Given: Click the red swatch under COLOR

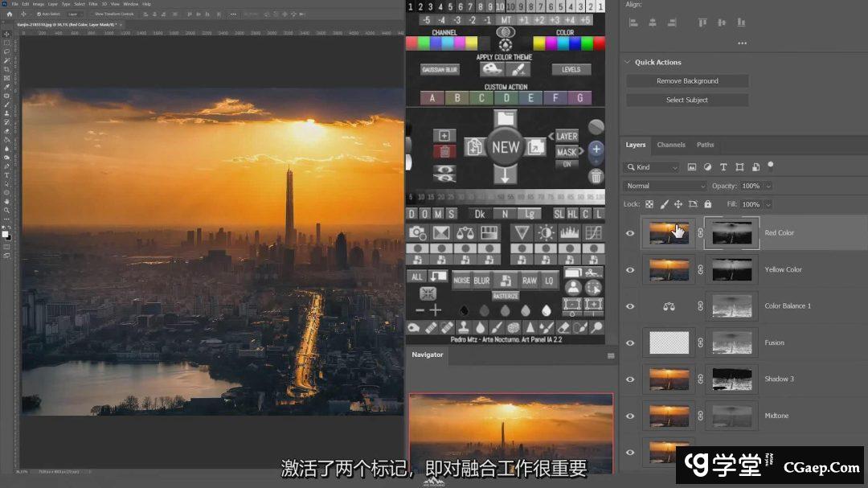Looking at the screenshot, I should (539, 43).
